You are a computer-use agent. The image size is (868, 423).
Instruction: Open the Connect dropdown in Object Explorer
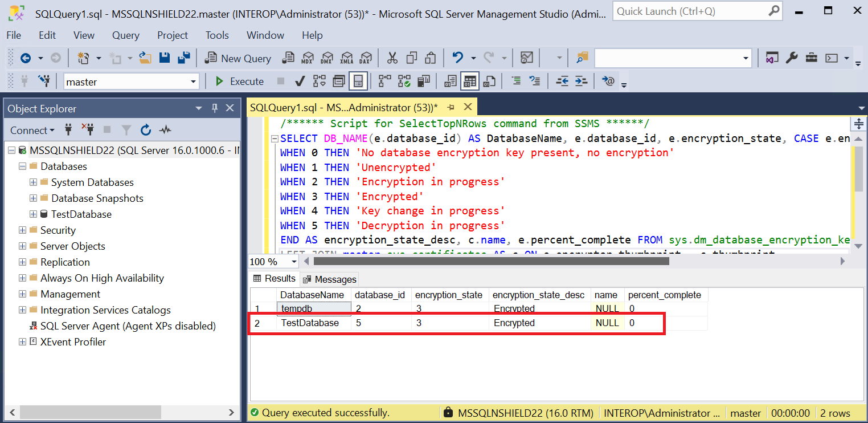32,130
